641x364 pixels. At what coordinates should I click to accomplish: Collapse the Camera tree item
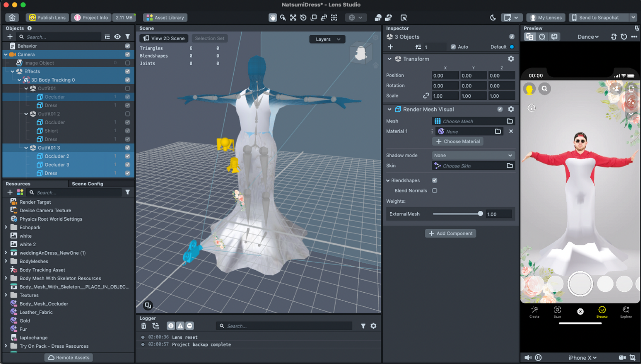[6, 55]
